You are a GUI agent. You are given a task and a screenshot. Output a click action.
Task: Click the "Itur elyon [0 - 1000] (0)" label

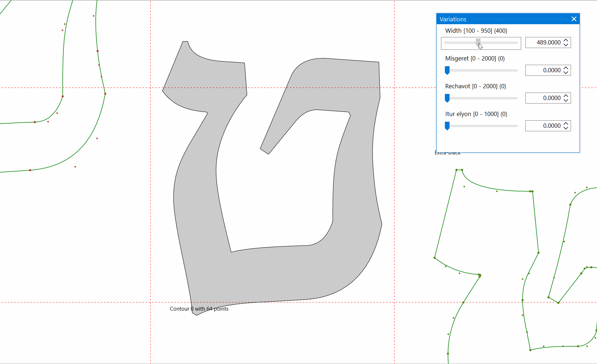[476, 114]
